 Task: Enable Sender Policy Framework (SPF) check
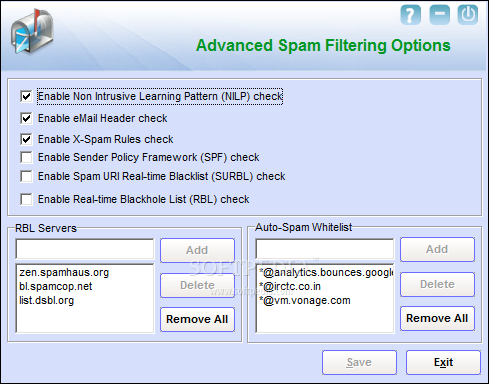pos(26,157)
